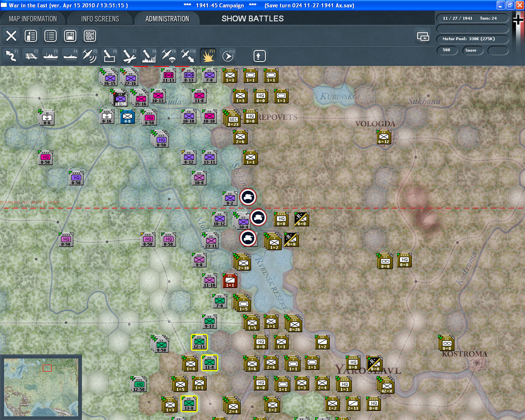Select the pink unit 23-11
525x420 pixels.
[x=210, y=241]
